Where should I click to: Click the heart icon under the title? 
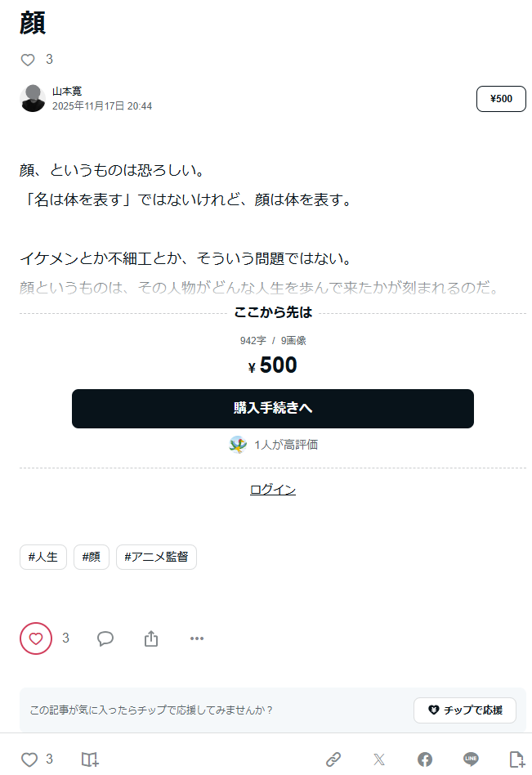pyautogui.click(x=28, y=60)
